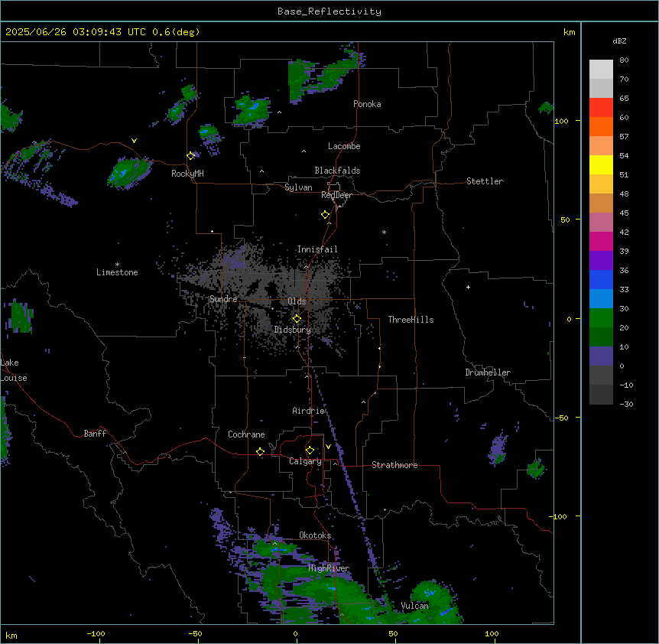Pick the red 60-65 dBZ legend swatch
Screen dimensions: 659x644
click(601, 108)
